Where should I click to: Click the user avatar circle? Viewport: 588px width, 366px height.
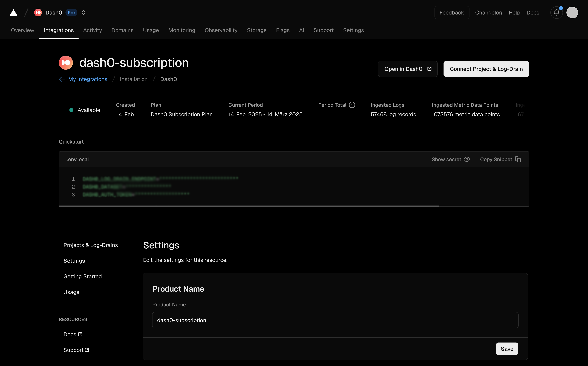click(572, 13)
